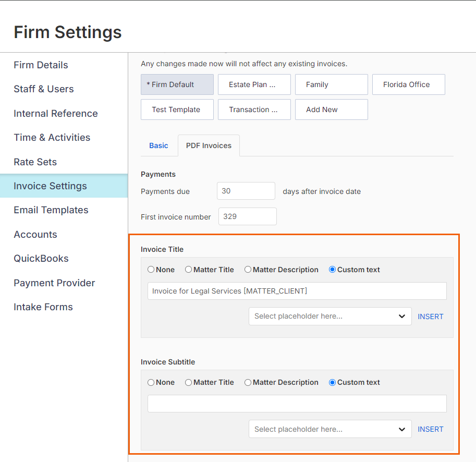This screenshot has width=476, height=462.
Task: Open the PDF Invoices tab
Action: 209,145
